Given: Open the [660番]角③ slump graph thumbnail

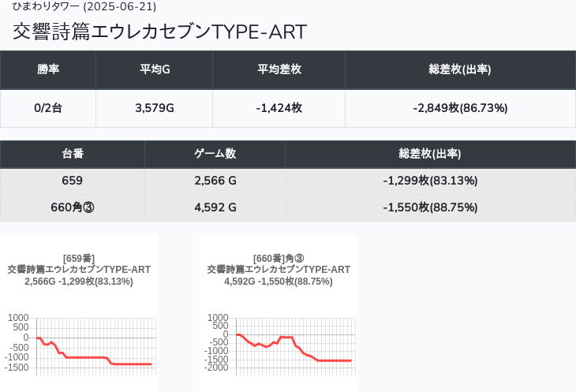Looking at the screenshot, I should click(279, 313).
